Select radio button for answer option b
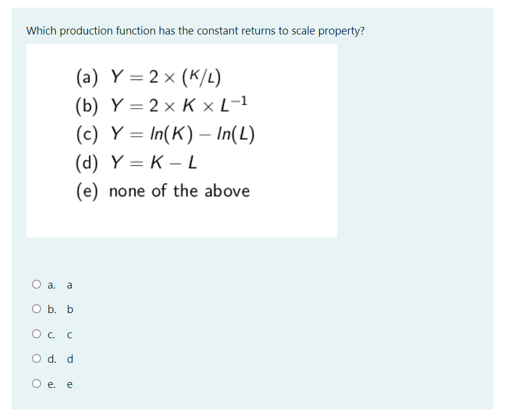The image size is (506, 420). (x=36, y=309)
